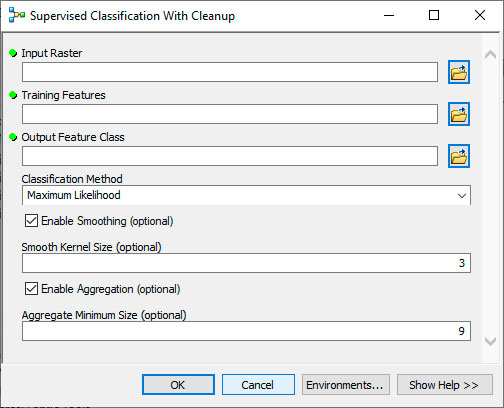The image size is (504, 408).
Task: Click the Smooth Kernel Size (optional) label
Action: [91, 247]
